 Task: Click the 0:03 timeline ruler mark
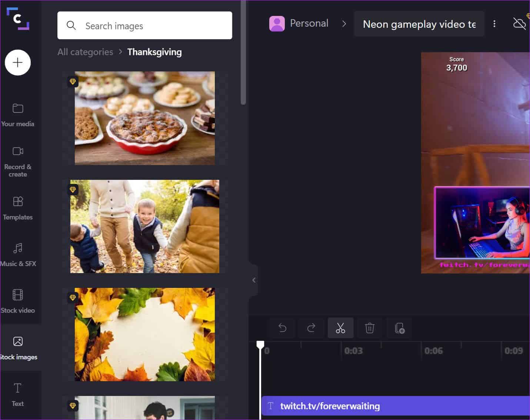353,351
